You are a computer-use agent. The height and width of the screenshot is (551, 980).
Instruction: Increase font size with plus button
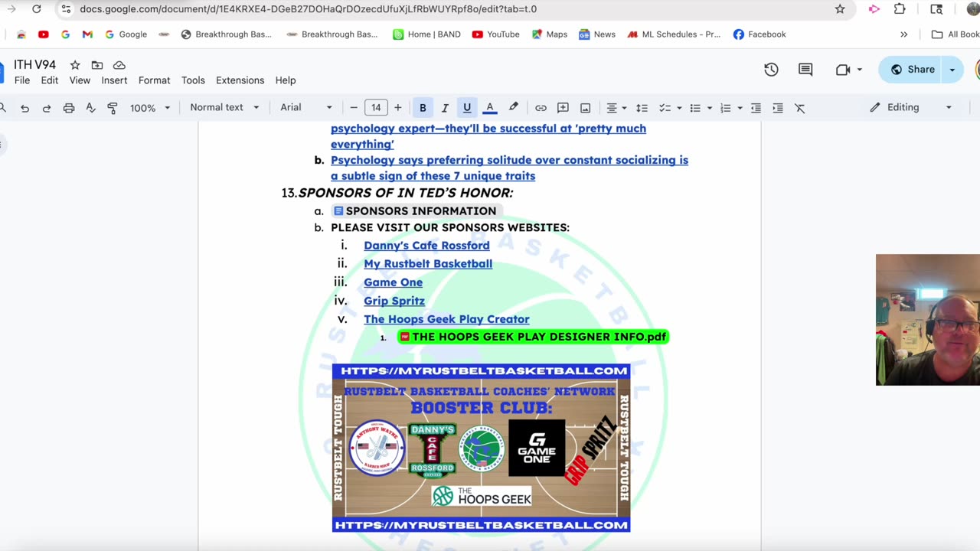(397, 108)
